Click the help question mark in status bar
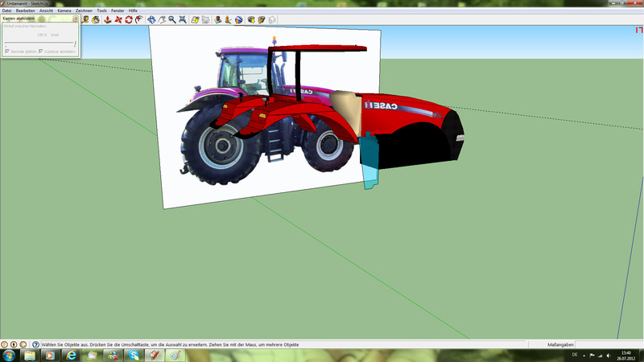Screen dimensions: 644x362 [x=35, y=345]
